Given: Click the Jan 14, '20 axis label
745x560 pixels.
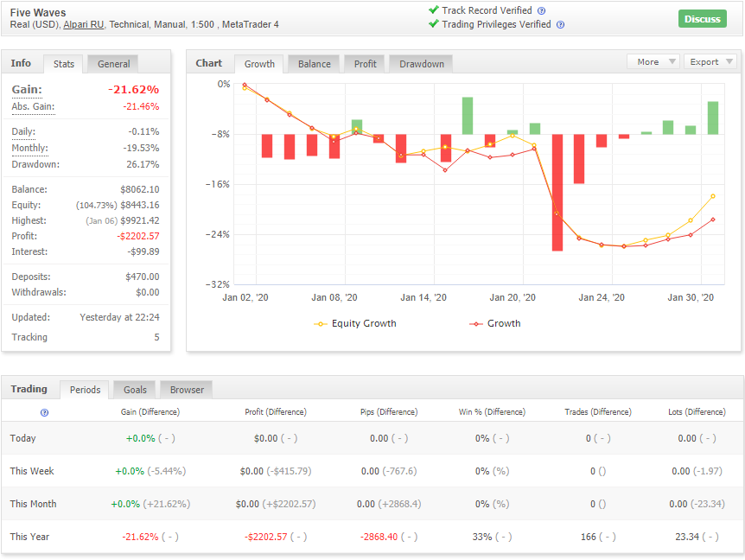Looking at the screenshot, I should click(x=423, y=298).
